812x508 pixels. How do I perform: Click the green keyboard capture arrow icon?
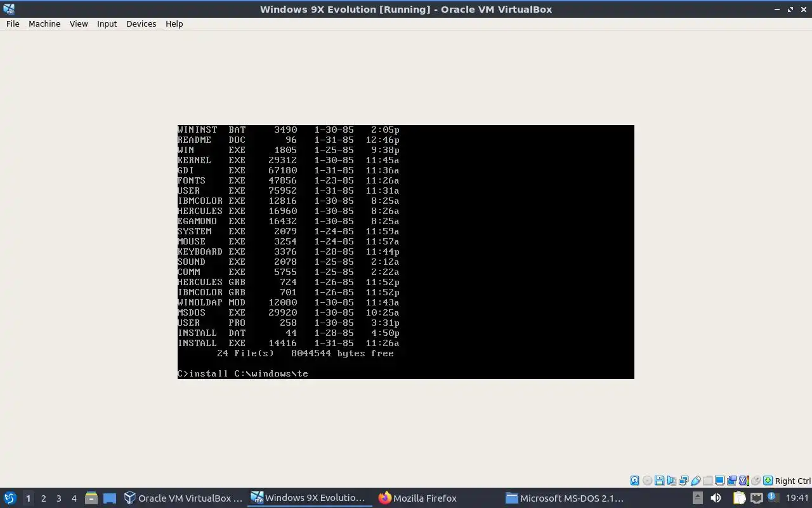(768, 481)
